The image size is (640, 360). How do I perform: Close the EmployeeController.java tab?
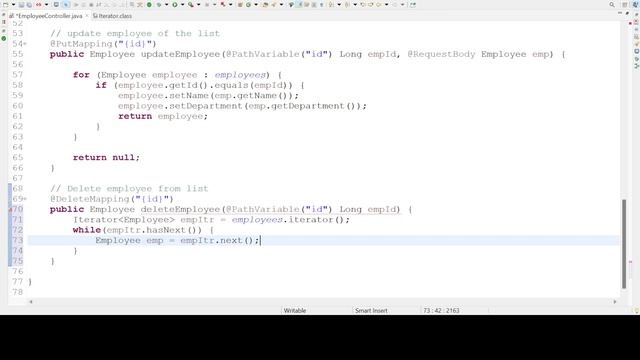click(x=87, y=16)
